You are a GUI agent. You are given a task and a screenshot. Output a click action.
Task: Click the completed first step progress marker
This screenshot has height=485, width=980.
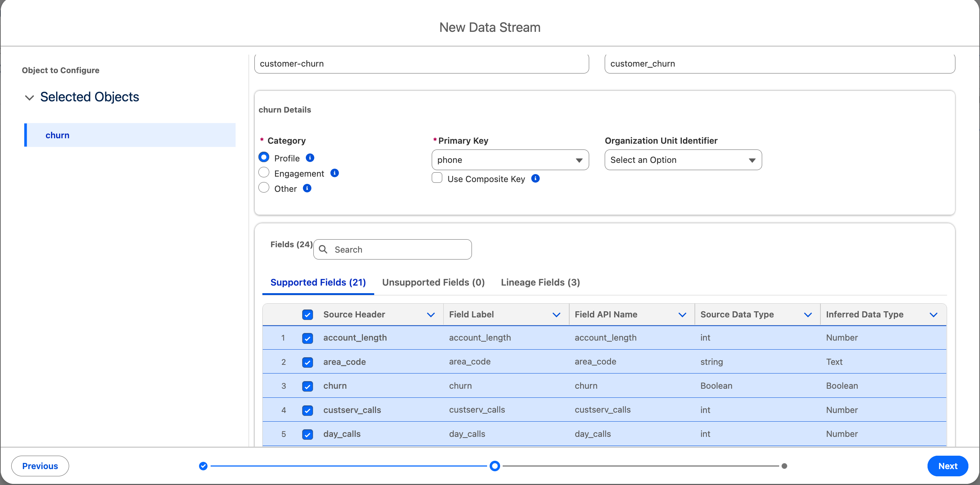click(x=203, y=466)
